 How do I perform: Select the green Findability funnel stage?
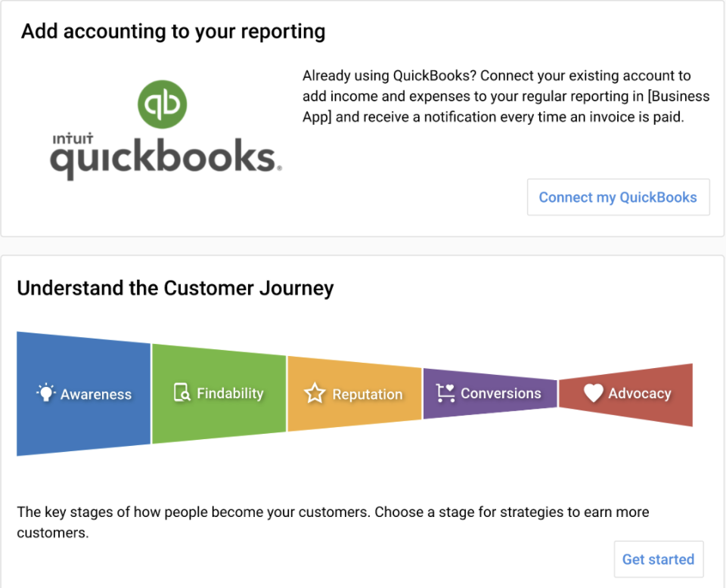click(x=219, y=394)
